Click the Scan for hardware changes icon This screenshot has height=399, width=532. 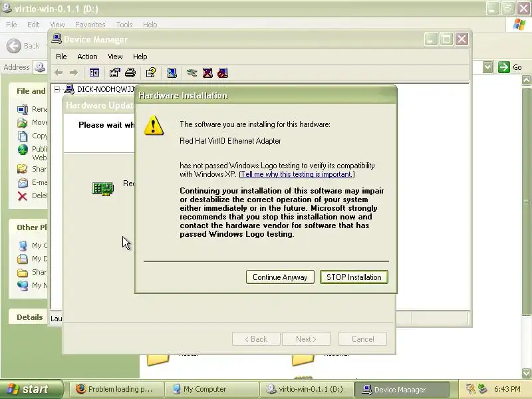pyautogui.click(x=172, y=72)
